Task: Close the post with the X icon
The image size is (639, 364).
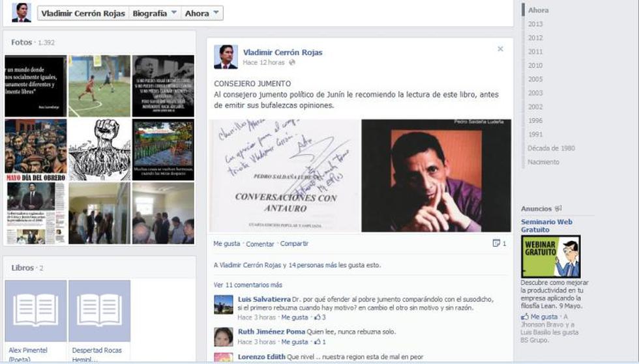Action: pos(501,49)
